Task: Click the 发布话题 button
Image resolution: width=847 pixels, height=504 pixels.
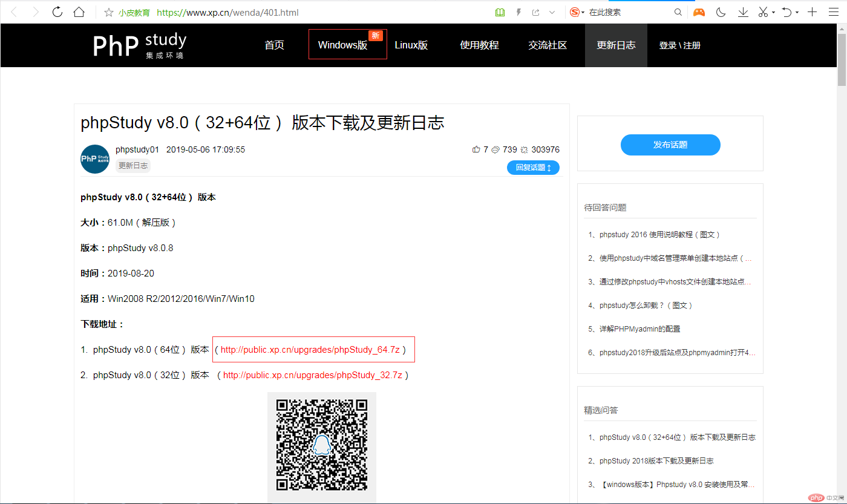Action: point(670,145)
